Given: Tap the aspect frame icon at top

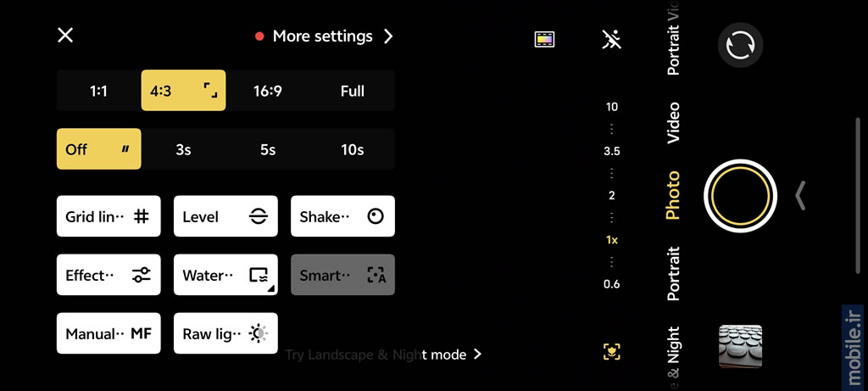Looking at the screenshot, I should click(x=544, y=39).
